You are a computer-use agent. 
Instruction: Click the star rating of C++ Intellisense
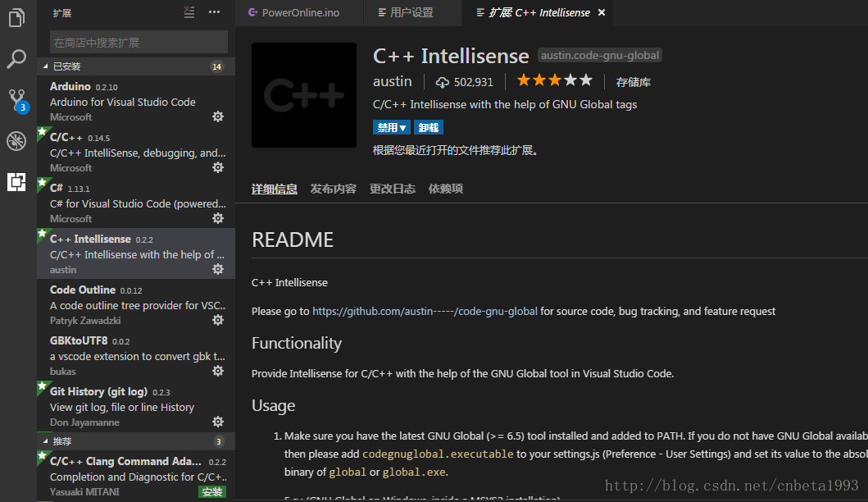(x=555, y=81)
